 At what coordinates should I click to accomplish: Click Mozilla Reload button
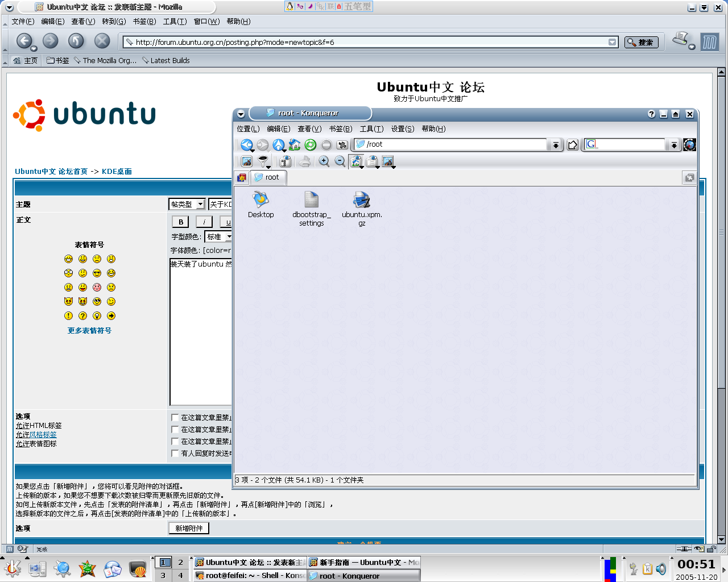pyautogui.click(x=76, y=41)
